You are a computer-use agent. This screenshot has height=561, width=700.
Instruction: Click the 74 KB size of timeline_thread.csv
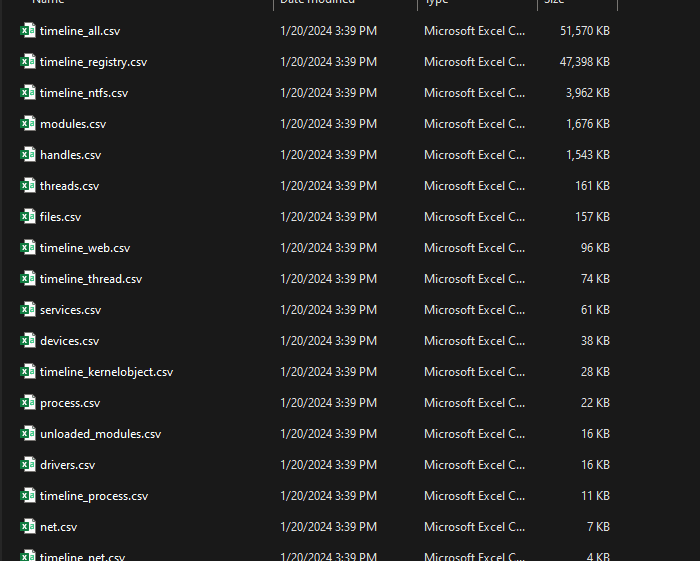pos(595,279)
